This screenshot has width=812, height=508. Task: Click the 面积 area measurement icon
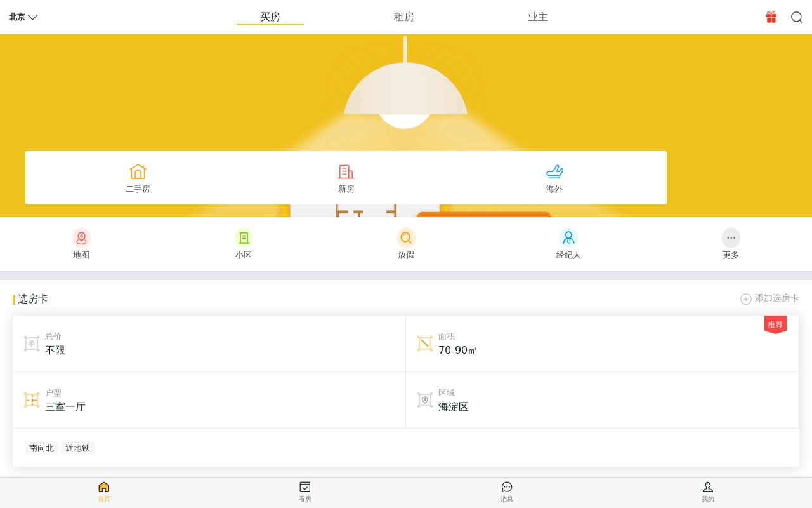pyautogui.click(x=425, y=344)
